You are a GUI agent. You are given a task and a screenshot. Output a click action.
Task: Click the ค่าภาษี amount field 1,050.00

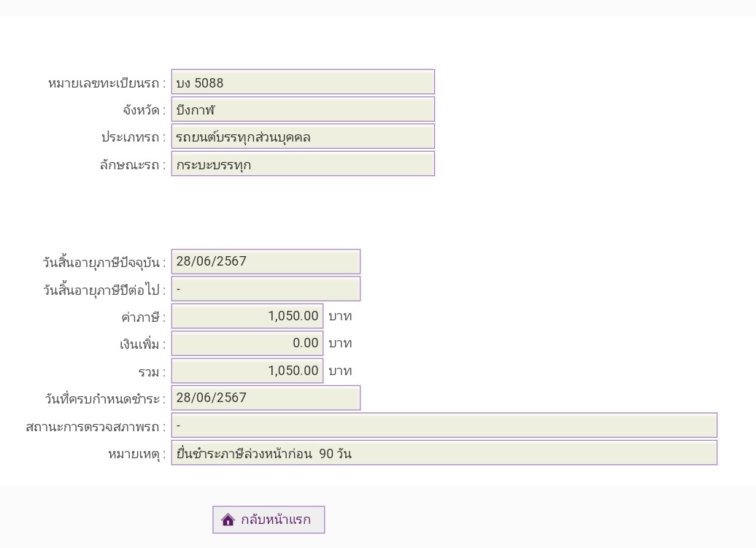click(x=247, y=316)
